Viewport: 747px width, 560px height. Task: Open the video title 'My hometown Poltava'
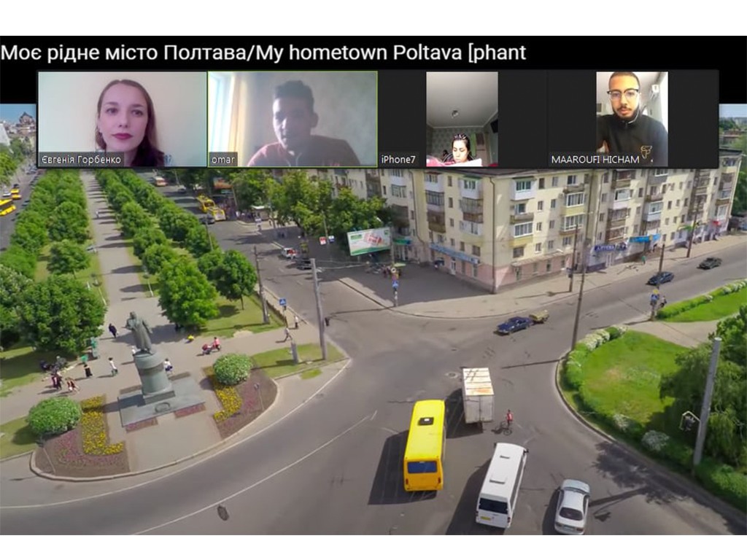tap(263, 52)
